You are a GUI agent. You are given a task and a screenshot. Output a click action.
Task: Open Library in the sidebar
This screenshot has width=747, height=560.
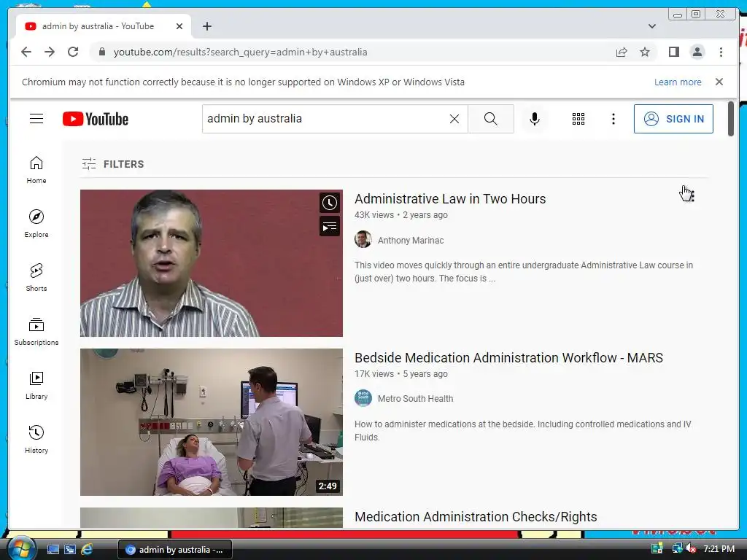coord(36,386)
